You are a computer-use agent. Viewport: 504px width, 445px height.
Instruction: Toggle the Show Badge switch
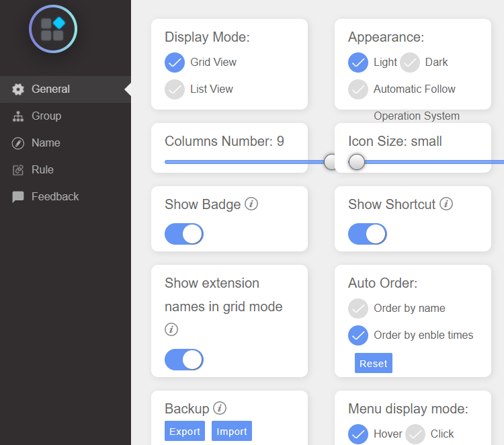click(x=184, y=234)
